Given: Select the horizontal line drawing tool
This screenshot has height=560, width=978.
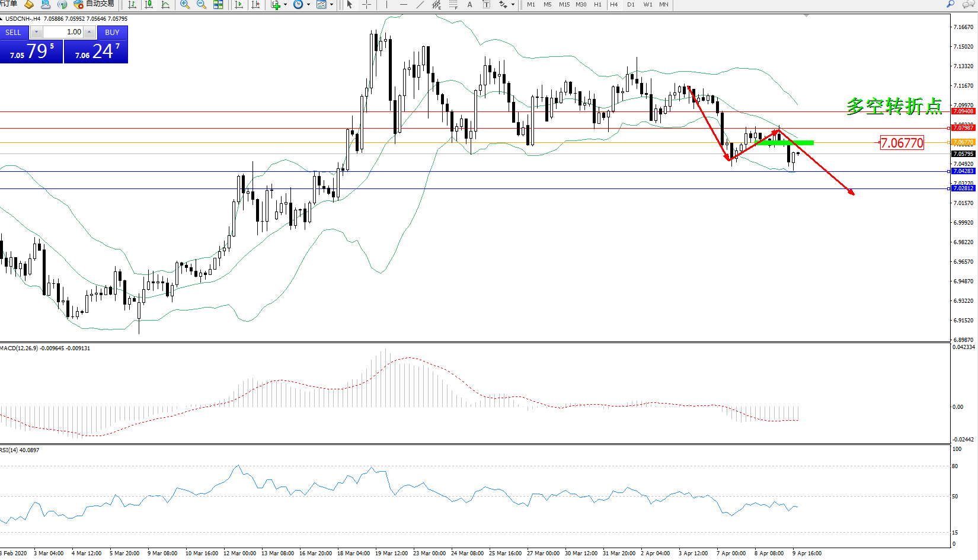Looking at the screenshot, I should coord(403,5).
